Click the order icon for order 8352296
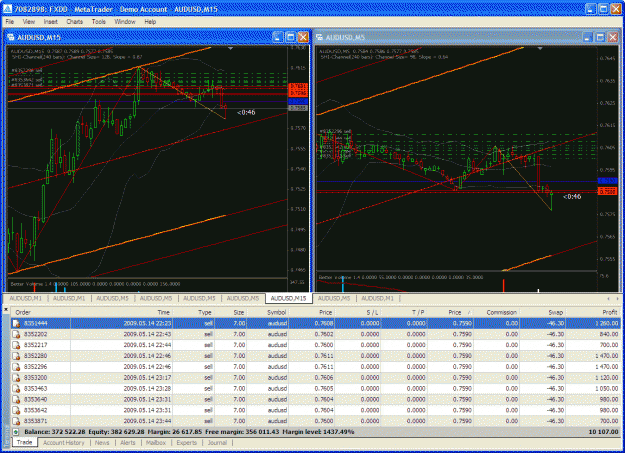 (x=16, y=366)
